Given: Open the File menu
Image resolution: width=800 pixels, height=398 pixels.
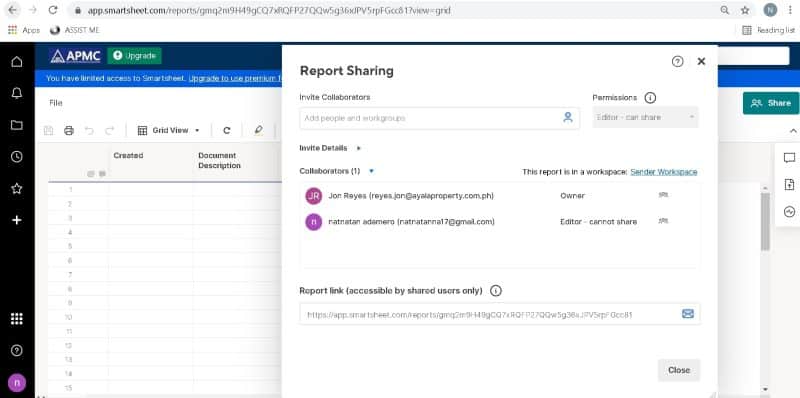Looking at the screenshot, I should click(56, 103).
